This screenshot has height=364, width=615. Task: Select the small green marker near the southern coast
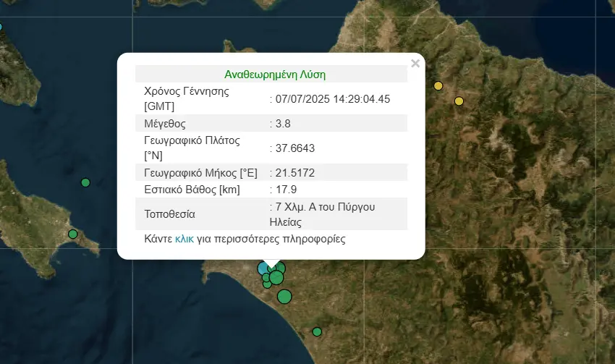[317, 331]
